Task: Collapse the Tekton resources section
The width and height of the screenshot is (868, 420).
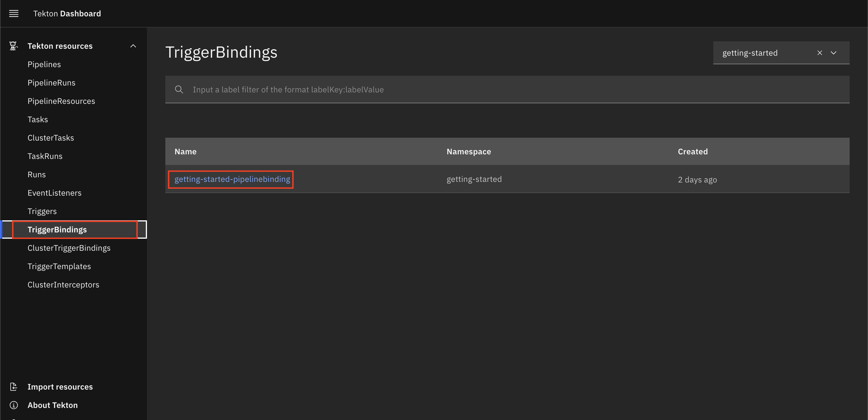Action: point(133,46)
